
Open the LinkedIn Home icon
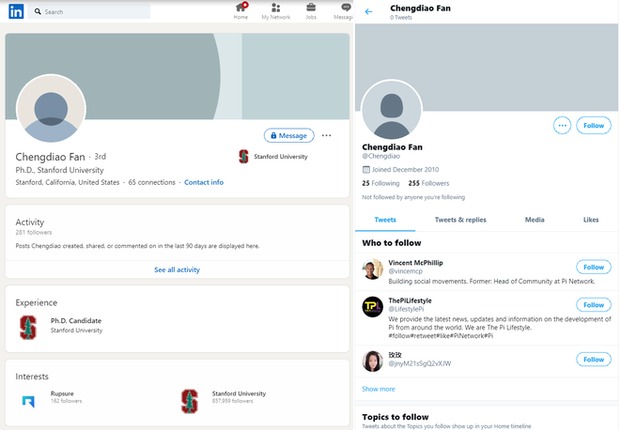tap(241, 8)
